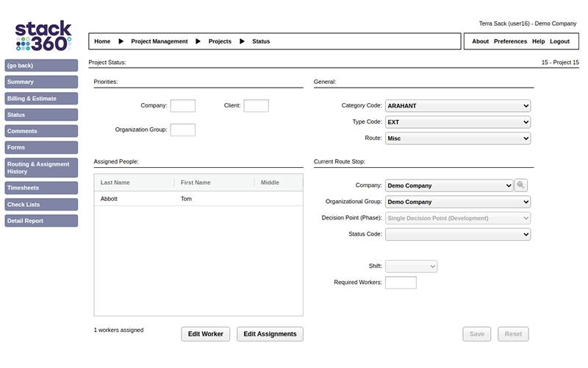Open Project Management breadcrumb link
Viewport: 588px width, 368px height.
point(159,41)
